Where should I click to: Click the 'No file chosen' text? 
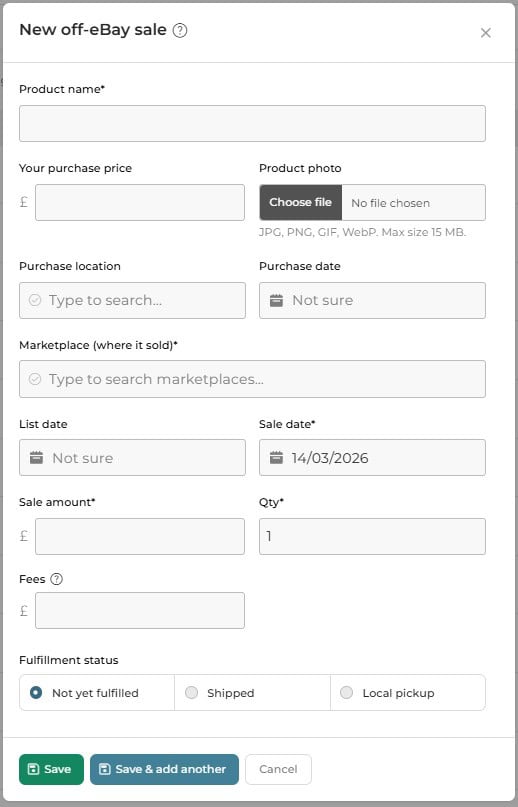point(390,203)
